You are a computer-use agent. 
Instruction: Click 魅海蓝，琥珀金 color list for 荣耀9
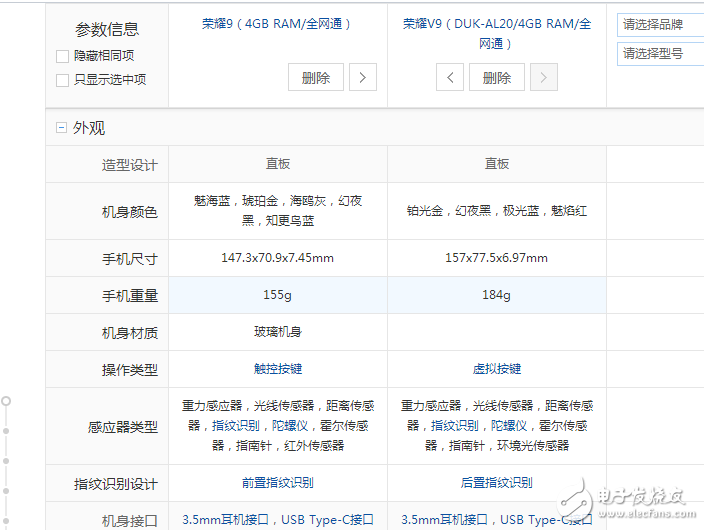click(278, 211)
